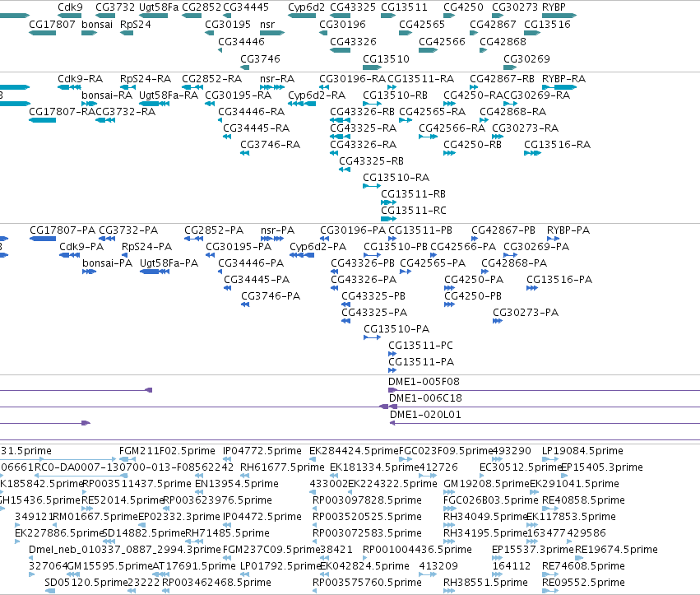Select the Cdk9-PA protein label

coord(81,247)
